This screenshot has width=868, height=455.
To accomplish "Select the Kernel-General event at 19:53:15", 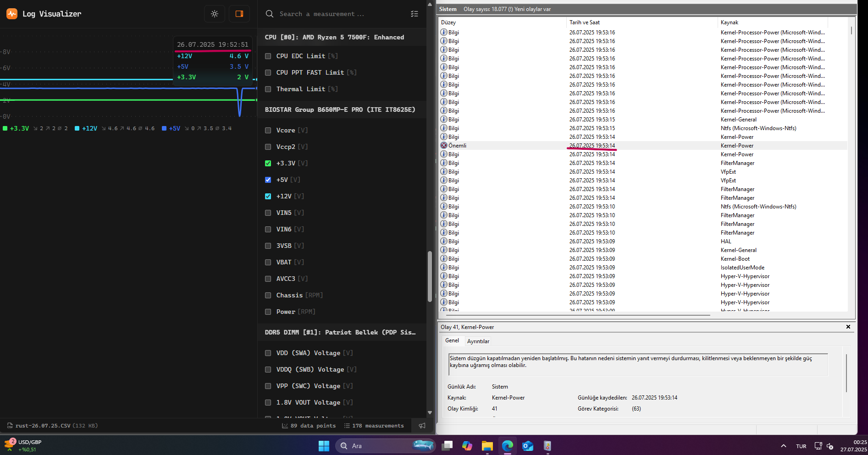I will point(642,119).
